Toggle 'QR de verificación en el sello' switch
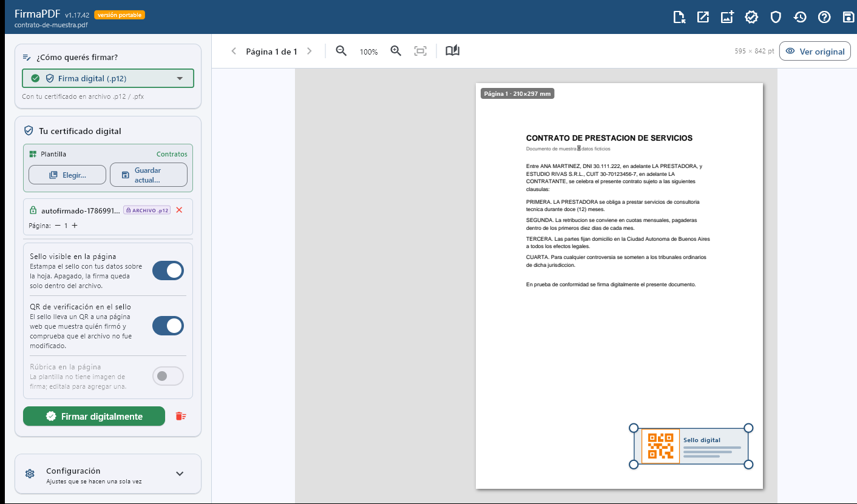This screenshot has width=857, height=504. coord(168,326)
